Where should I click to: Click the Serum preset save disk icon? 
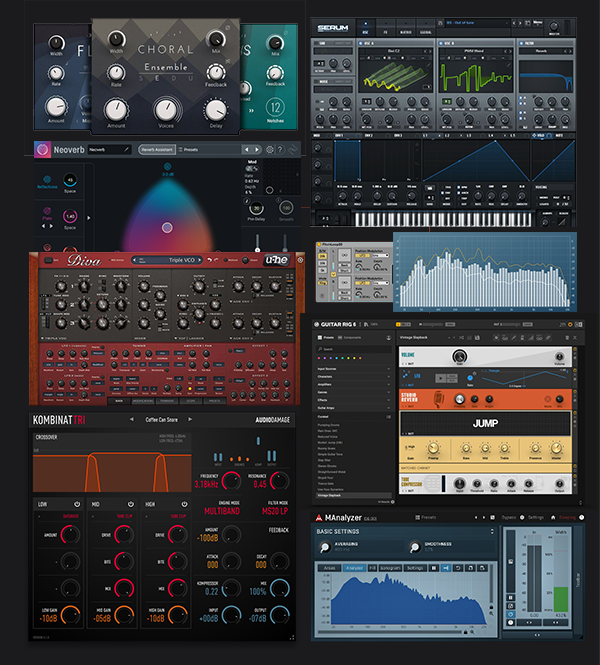(440, 23)
